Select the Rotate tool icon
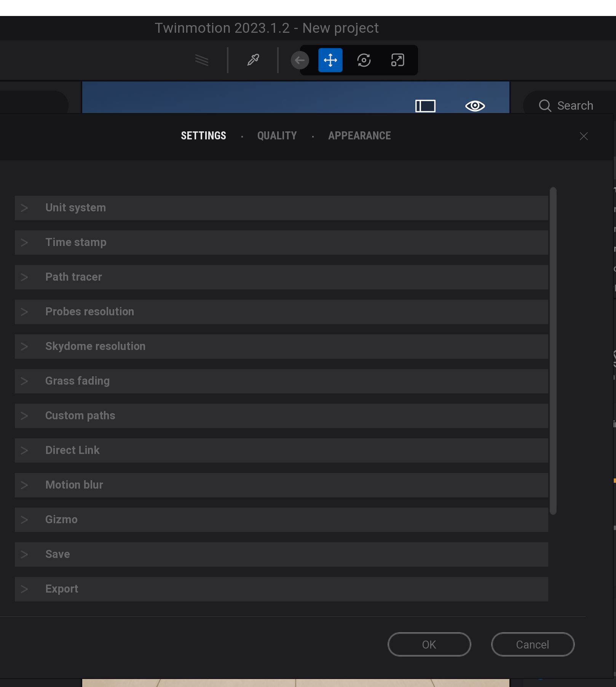Screen dimensions: 616x687 (364, 60)
